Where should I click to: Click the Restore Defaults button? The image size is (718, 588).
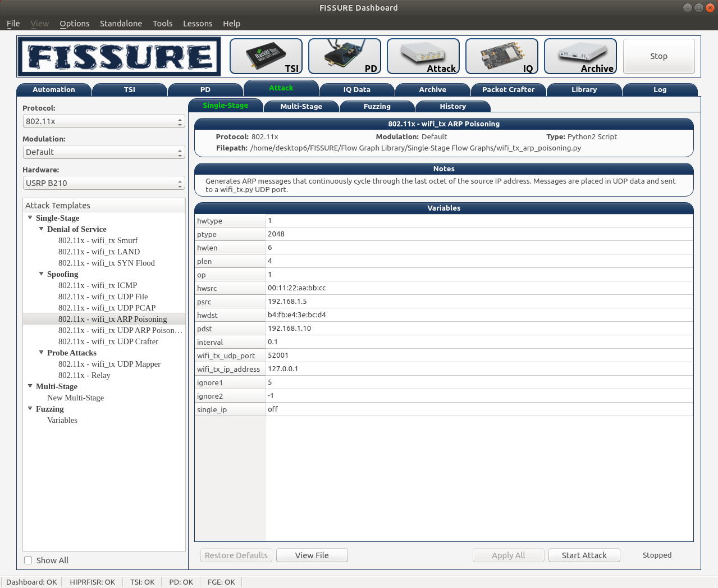point(236,555)
